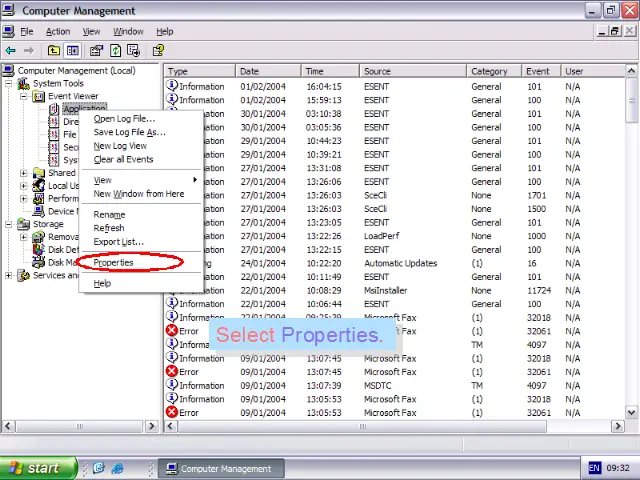Sort by the Event column header
The height and width of the screenshot is (480, 640).
coord(541,71)
